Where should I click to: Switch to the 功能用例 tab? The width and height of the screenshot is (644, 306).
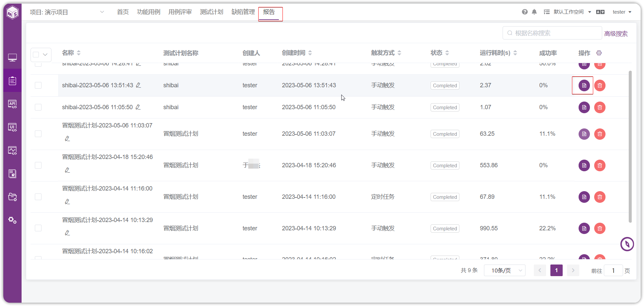tap(148, 12)
